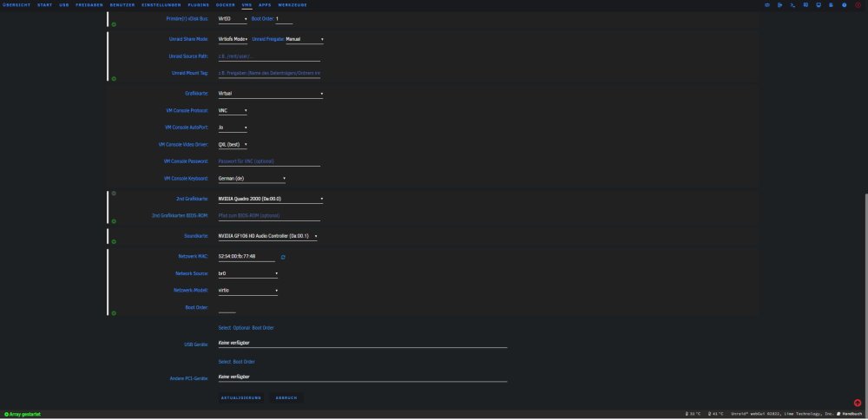Open the Apps tab

(265, 5)
